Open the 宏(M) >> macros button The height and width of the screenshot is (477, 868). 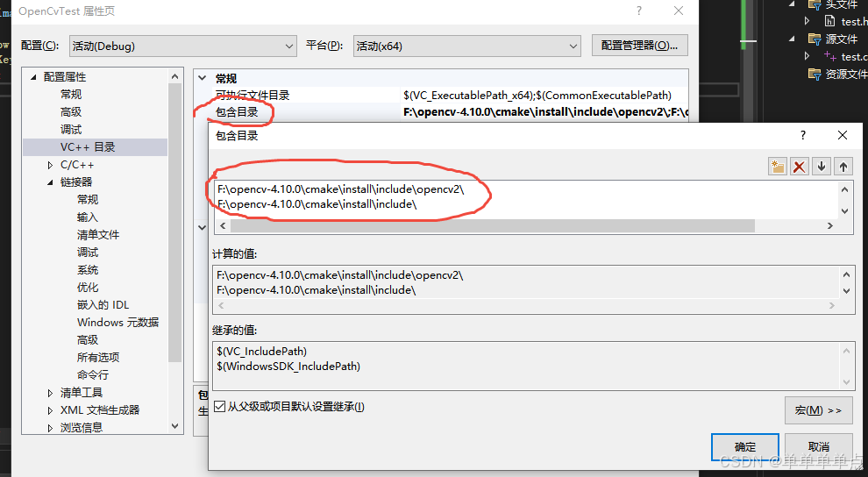coord(818,410)
